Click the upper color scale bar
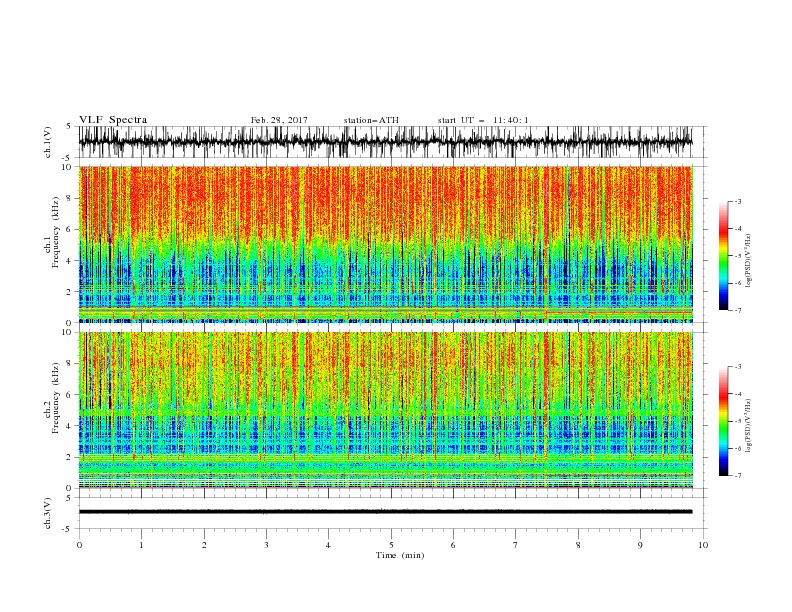 point(723,256)
